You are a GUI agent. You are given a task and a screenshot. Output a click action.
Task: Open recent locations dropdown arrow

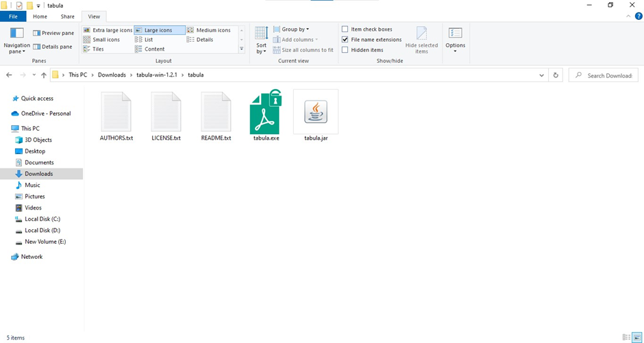(x=34, y=75)
